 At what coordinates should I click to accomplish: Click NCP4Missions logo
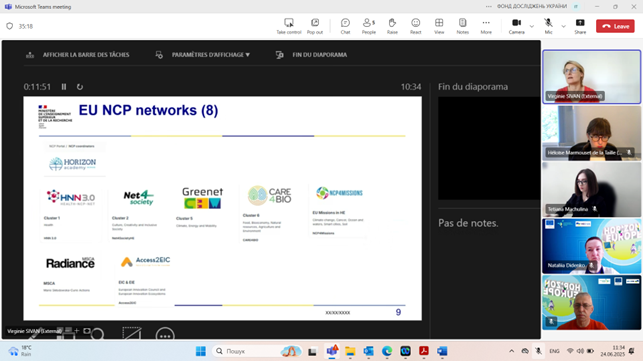339,193
